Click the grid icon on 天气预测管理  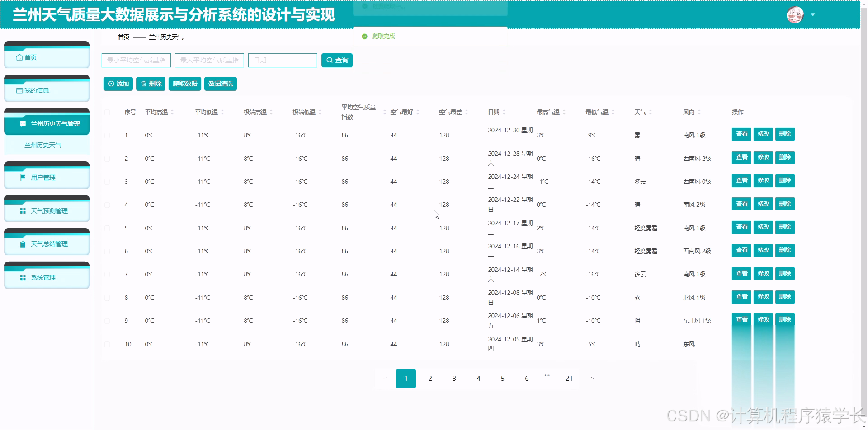(x=23, y=210)
